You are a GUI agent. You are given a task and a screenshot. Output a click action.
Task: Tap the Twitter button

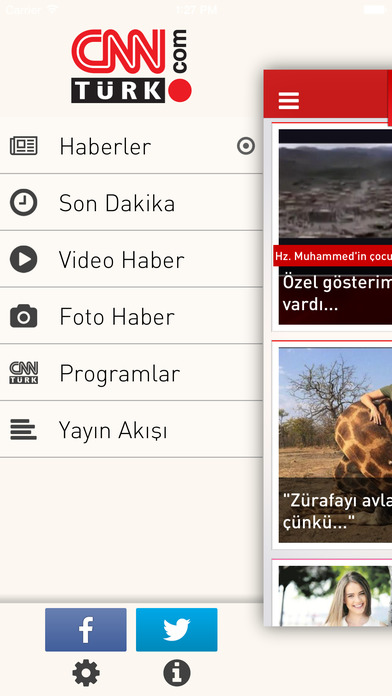pos(177,629)
